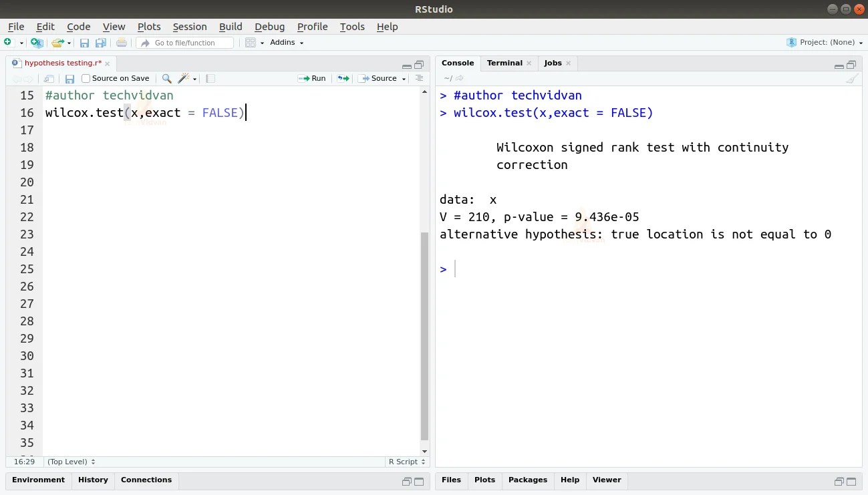Screen dimensions: 868x495
Task: Click the View current directory arrow icon
Action: 459,78
